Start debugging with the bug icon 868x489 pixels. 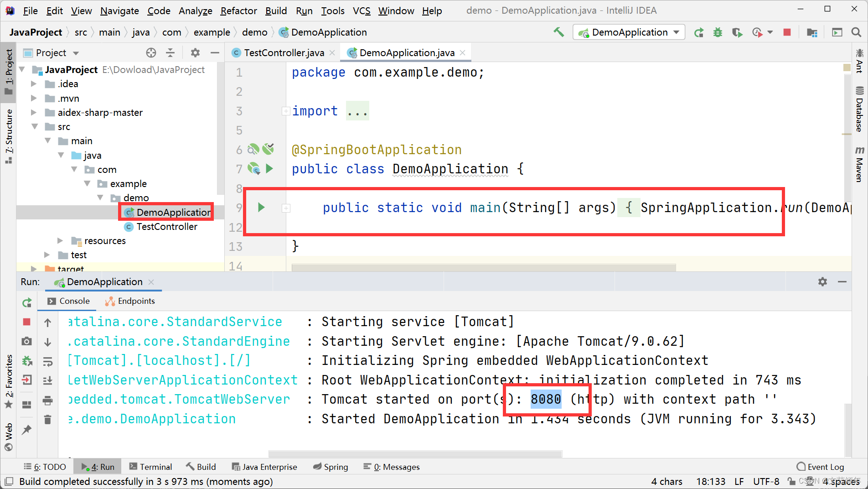718,32
